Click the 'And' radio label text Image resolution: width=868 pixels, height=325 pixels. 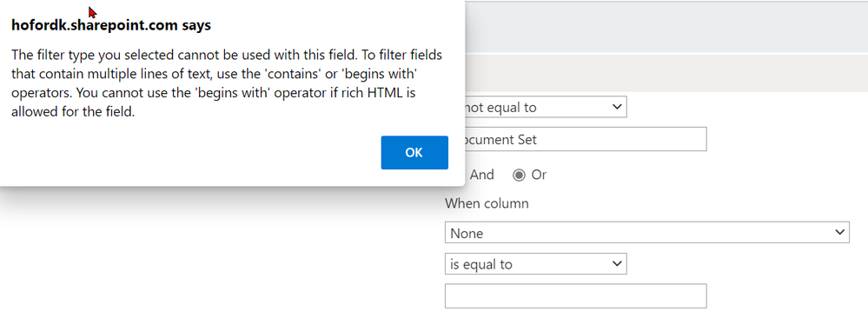[481, 175]
